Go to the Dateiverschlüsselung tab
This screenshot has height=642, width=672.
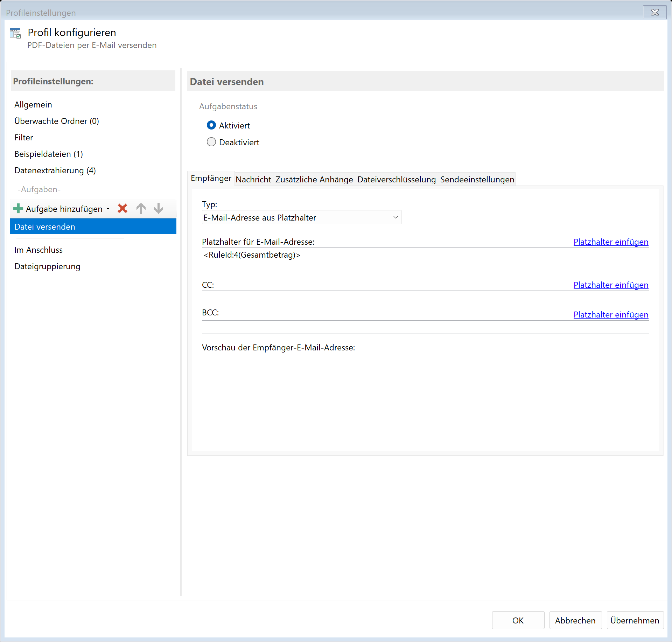(397, 180)
